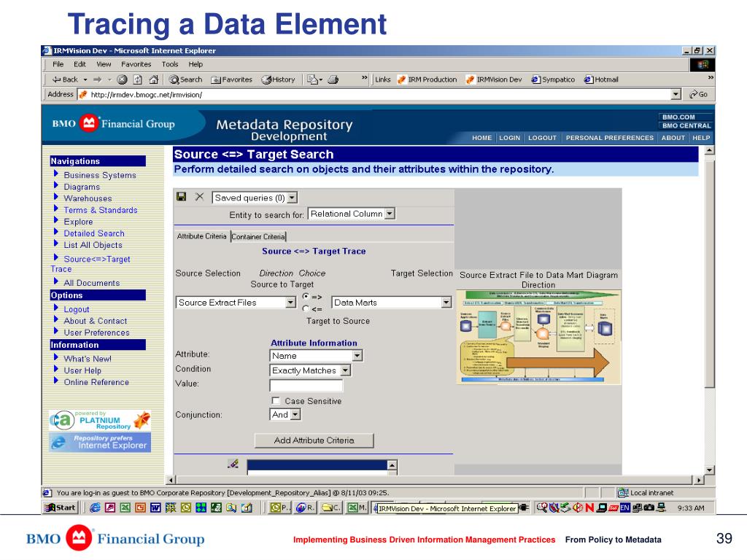The width and height of the screenshot is (747, 560).
Task: Click the Forward arrow in the toolbar
Action: [98, 79]
